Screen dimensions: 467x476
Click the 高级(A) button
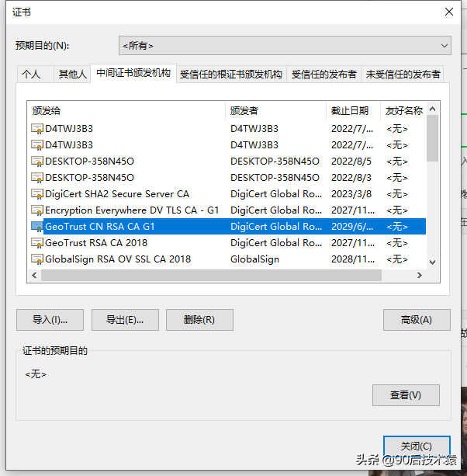coord(417,320)
